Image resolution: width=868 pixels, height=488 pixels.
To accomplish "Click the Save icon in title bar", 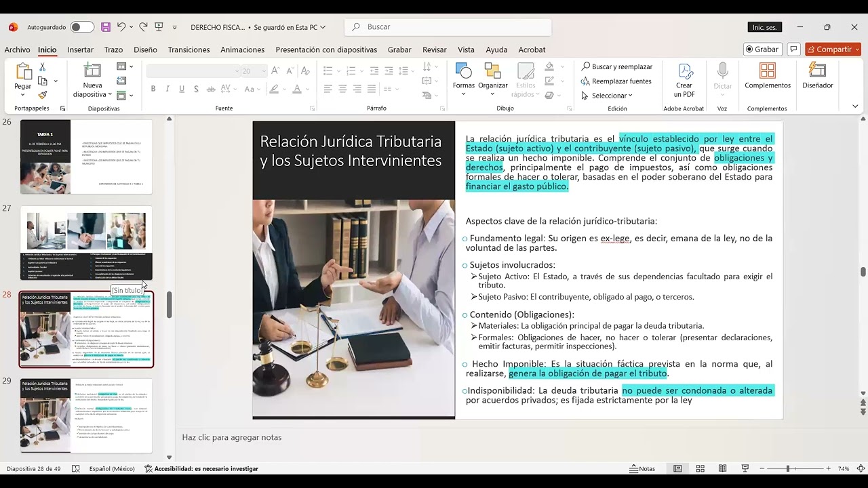I will [x=106, y=27].
